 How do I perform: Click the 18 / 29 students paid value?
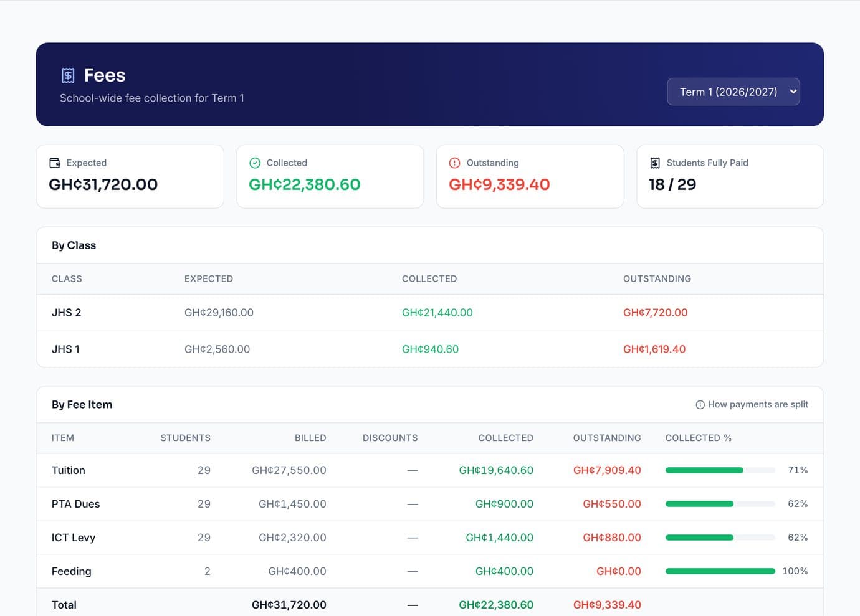672,184
